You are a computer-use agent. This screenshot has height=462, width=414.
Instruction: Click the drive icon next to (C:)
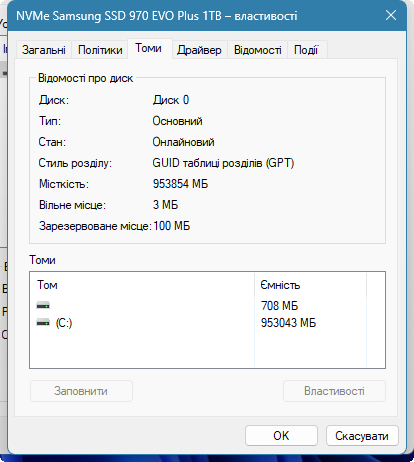coord(43,322)
